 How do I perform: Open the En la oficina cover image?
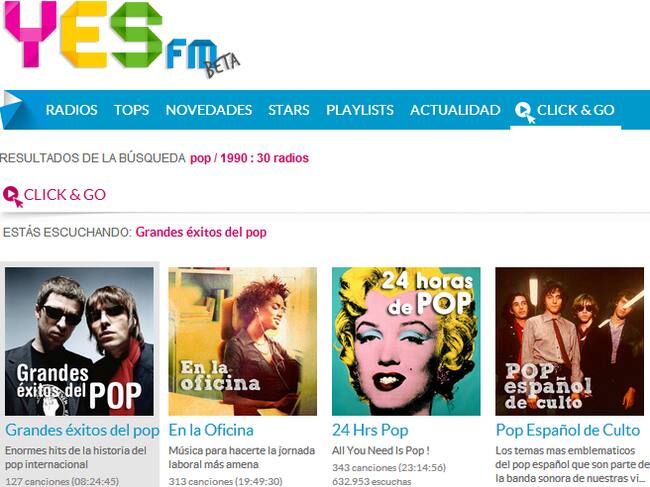(243, 341)
